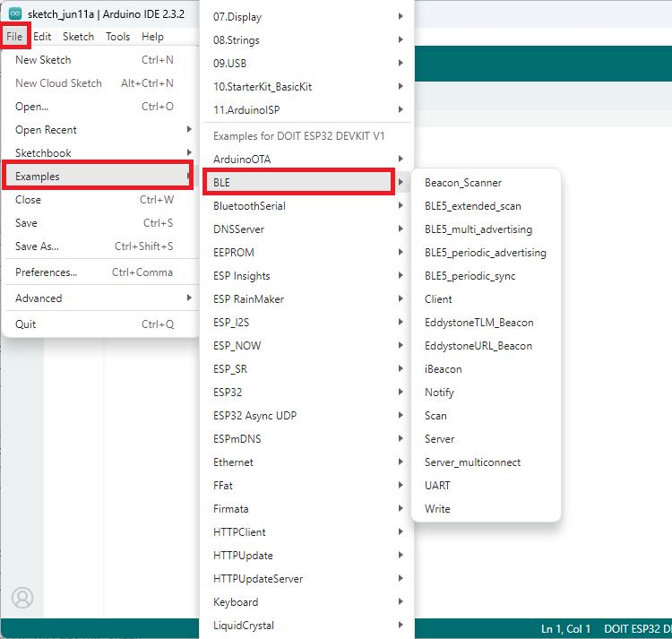Expand the Sketchbook submenu
The width and height of the screenshot is (672, 639).
100,152
